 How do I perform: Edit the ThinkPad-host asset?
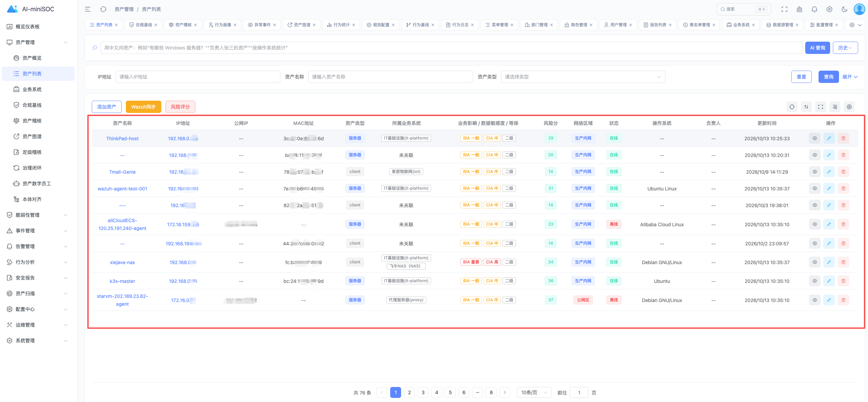(829, 138)
